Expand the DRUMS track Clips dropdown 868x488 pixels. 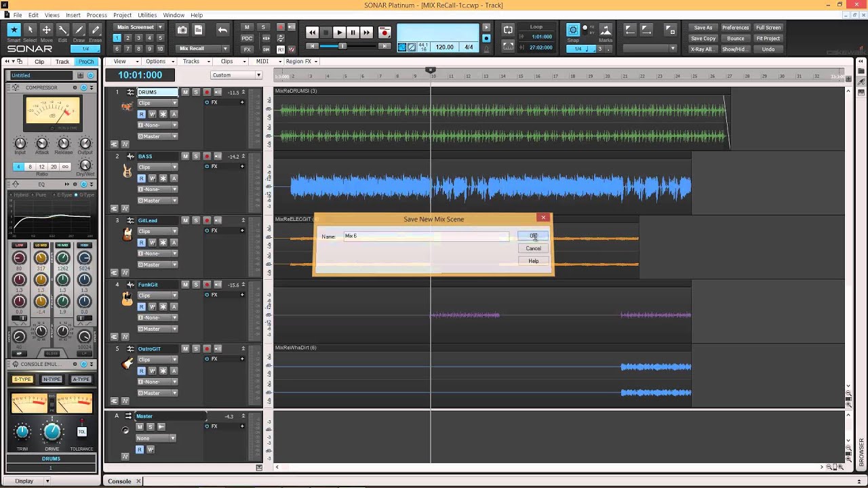pyautogui.click(x=157, y=103)
